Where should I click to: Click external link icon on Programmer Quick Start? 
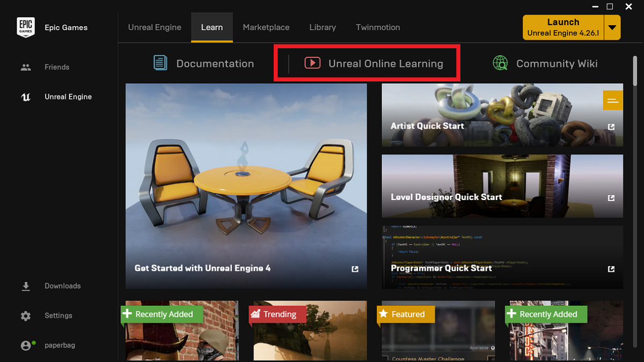coord(611,269)
